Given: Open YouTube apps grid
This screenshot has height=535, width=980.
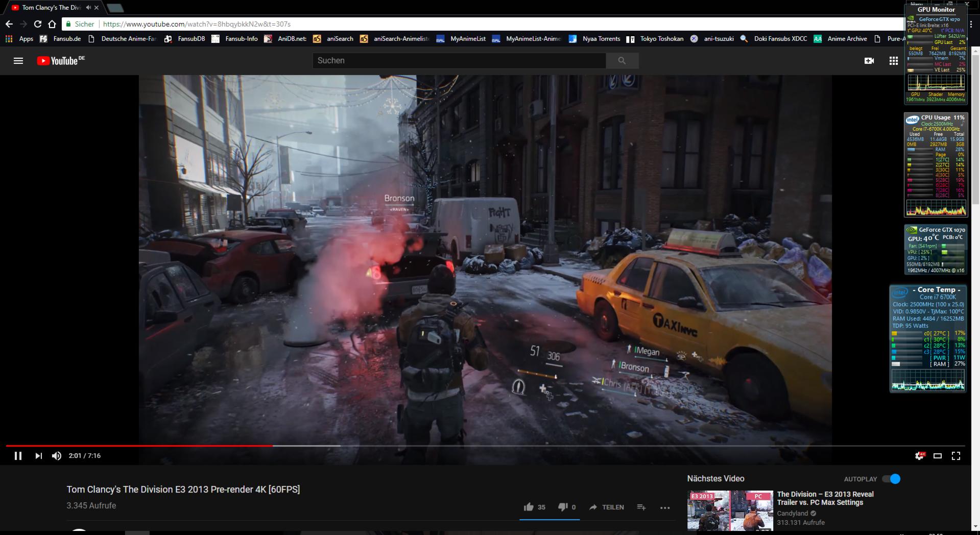Looking at the screenshot, I should [x=893, y=61].
